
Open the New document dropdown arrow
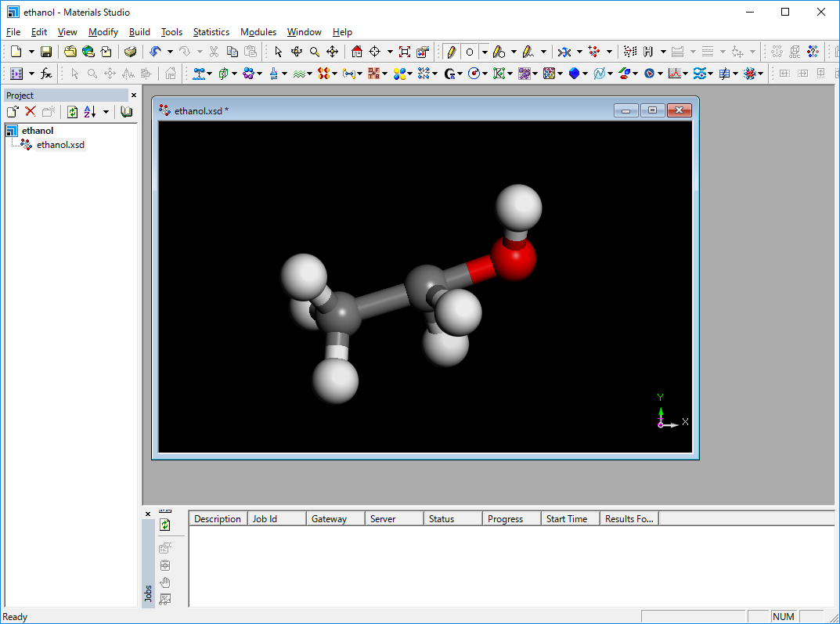click(31, 52)
